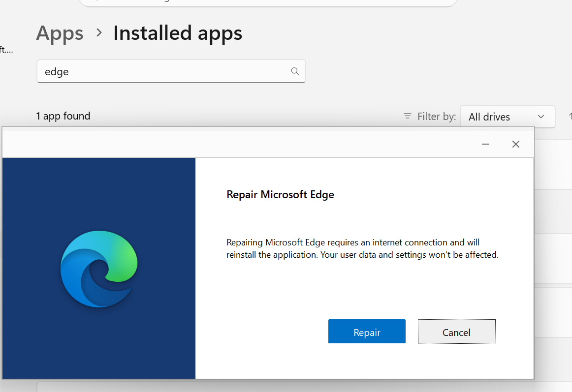Click the 'Filter by:' label
The image size is (572, 392).
tap(437, 117)
